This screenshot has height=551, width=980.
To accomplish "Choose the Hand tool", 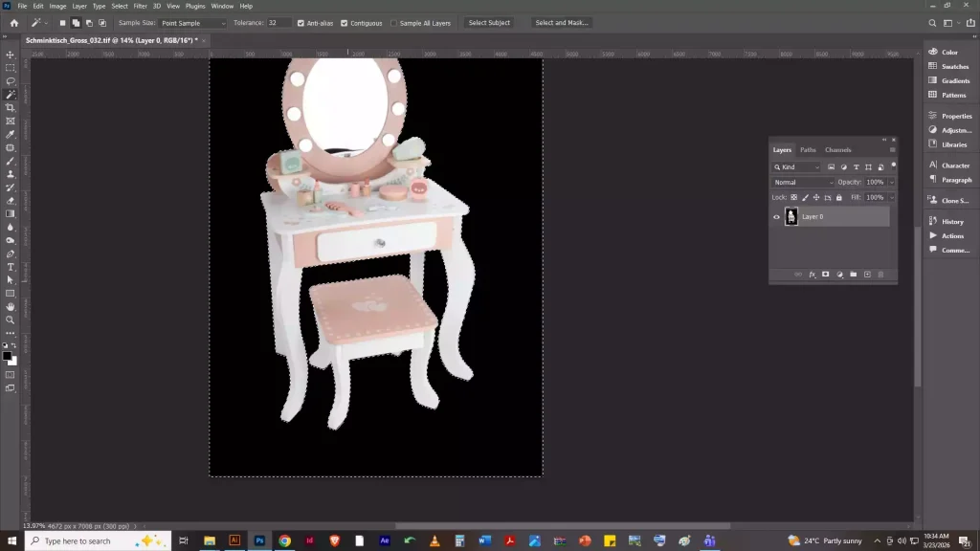I will click(11, 307).
